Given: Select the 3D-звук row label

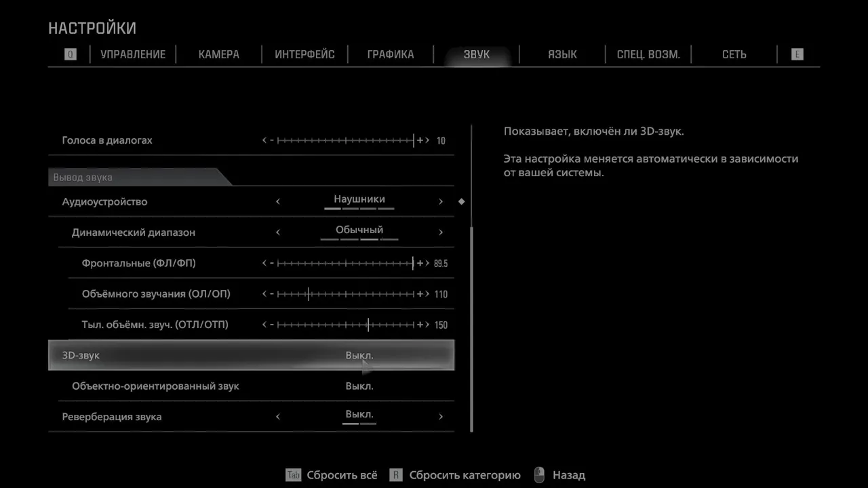Looking at the screenshot, I should point(81,355).
